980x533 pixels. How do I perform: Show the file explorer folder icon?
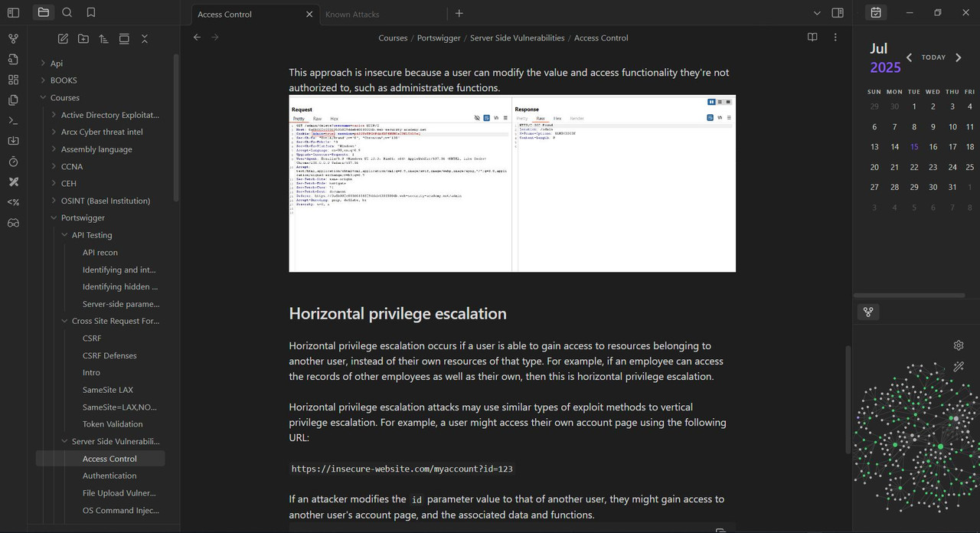coord(44,12)
